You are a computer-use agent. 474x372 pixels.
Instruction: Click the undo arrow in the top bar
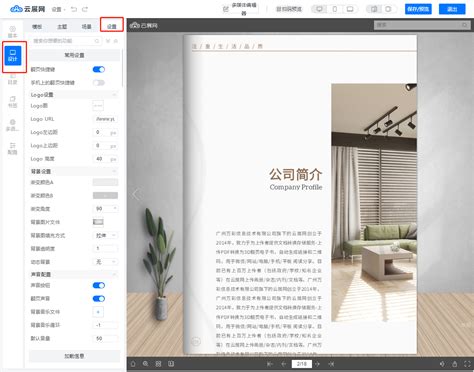[x=74, y=9]
